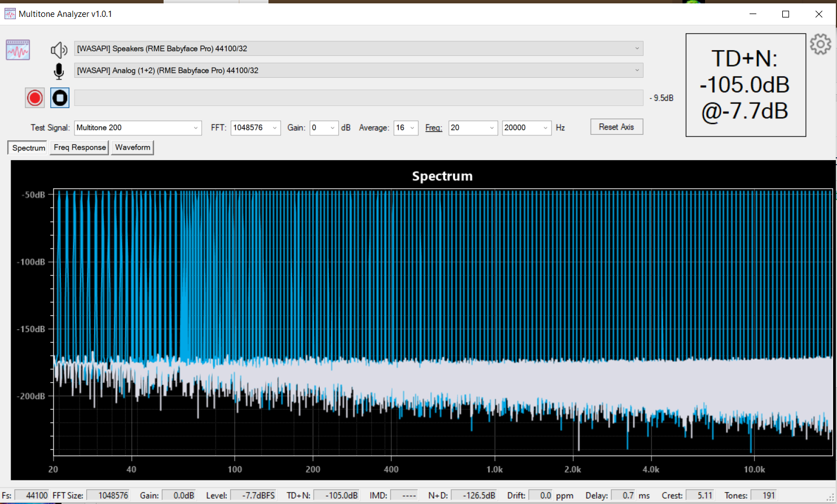The width and height of the screenshot is (837, 504).
Task: Click the FFT Size 1048576 status field
Action: pyautogui.click(x=107, y=496)
